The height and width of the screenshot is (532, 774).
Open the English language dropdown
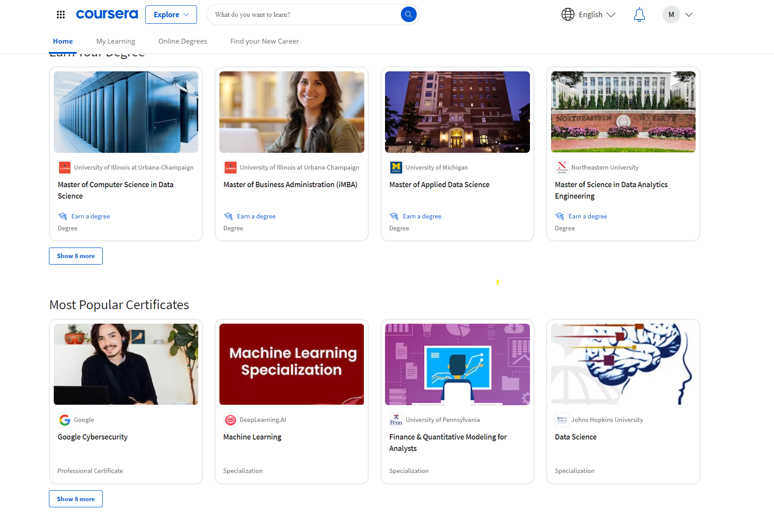597,15
